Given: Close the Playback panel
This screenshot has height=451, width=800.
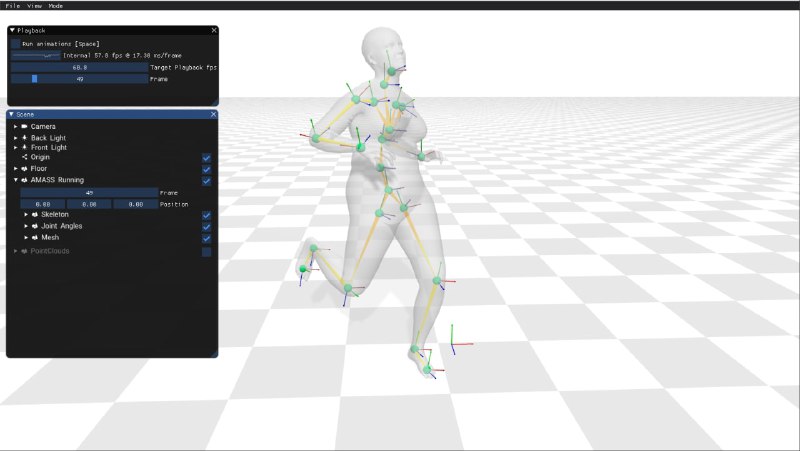Looking at the screenshot, I should point(214,31).
